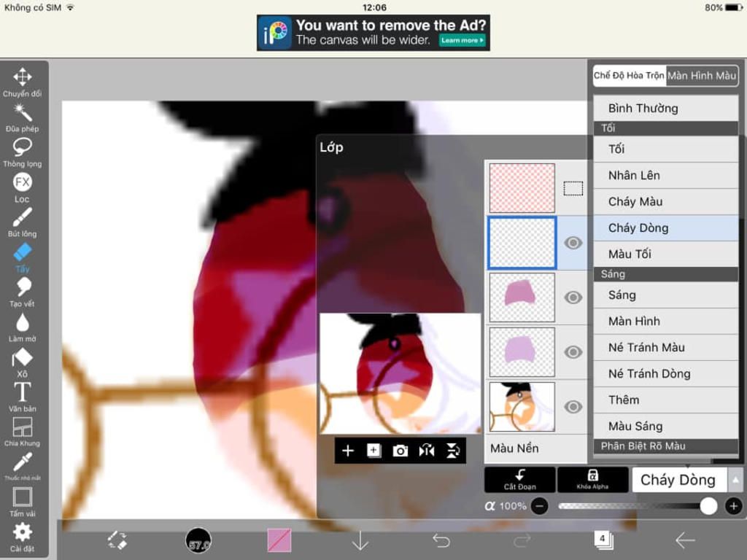747x560 pixels.
Task: Click the rotate layer icon
Action: click(452, 451)
